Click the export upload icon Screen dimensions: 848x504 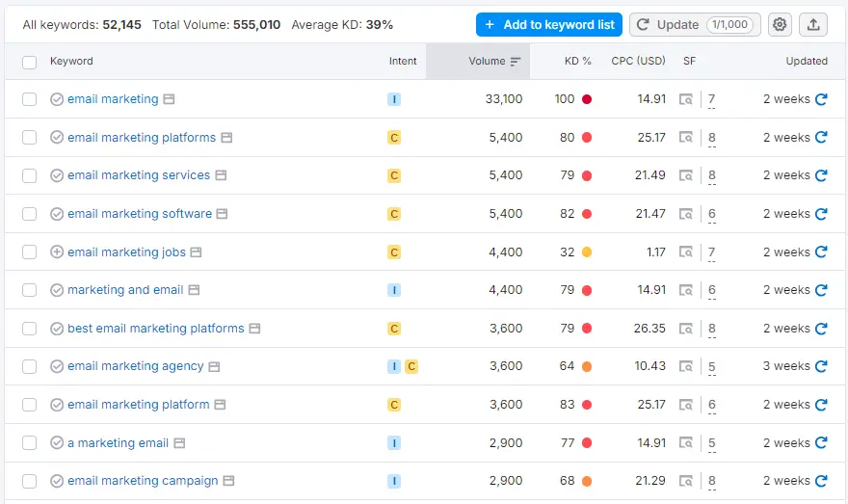coord(813,24)
